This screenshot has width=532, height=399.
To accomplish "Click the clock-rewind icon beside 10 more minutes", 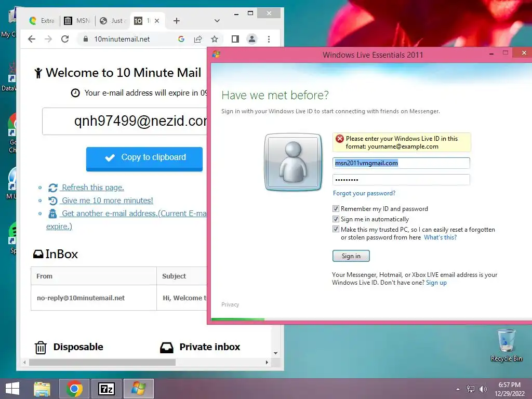I will click(x=53, y=201).
